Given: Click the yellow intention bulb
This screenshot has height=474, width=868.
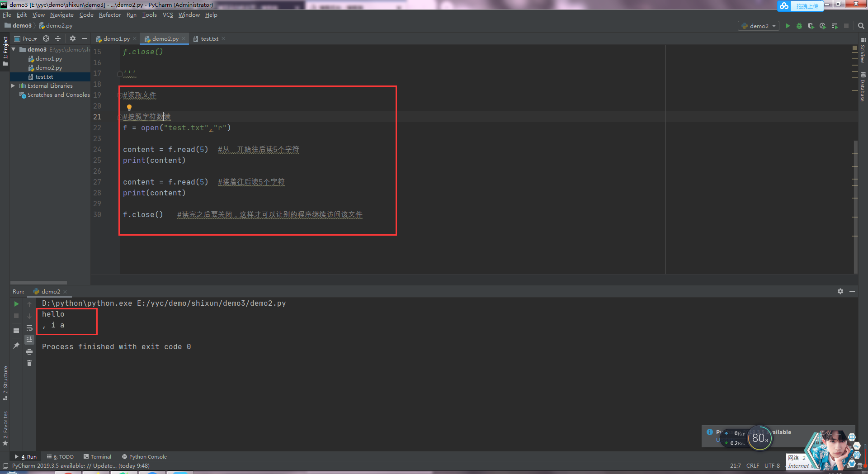Looking at the screenshot, I should coord(129,107).
